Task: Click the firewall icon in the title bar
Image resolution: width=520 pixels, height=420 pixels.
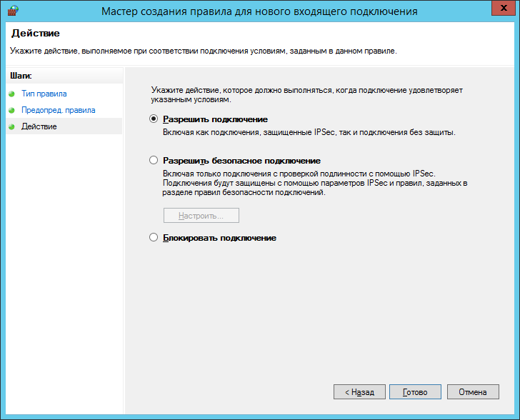Action: [x=12, y=11]
